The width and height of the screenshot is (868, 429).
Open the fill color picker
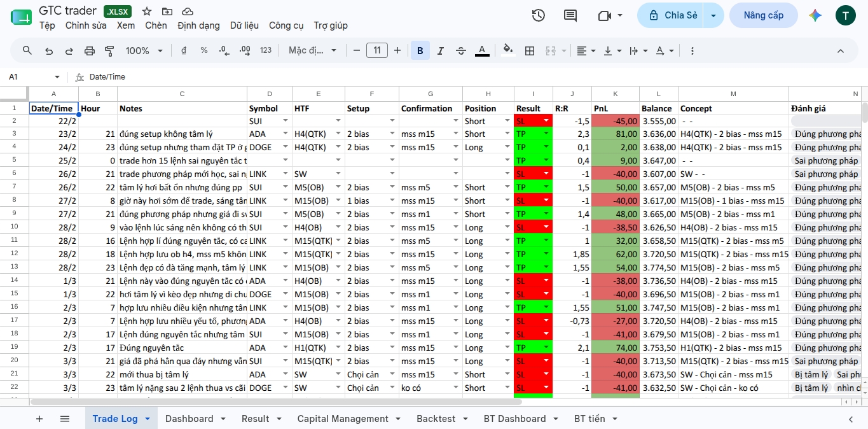[507, 50]
